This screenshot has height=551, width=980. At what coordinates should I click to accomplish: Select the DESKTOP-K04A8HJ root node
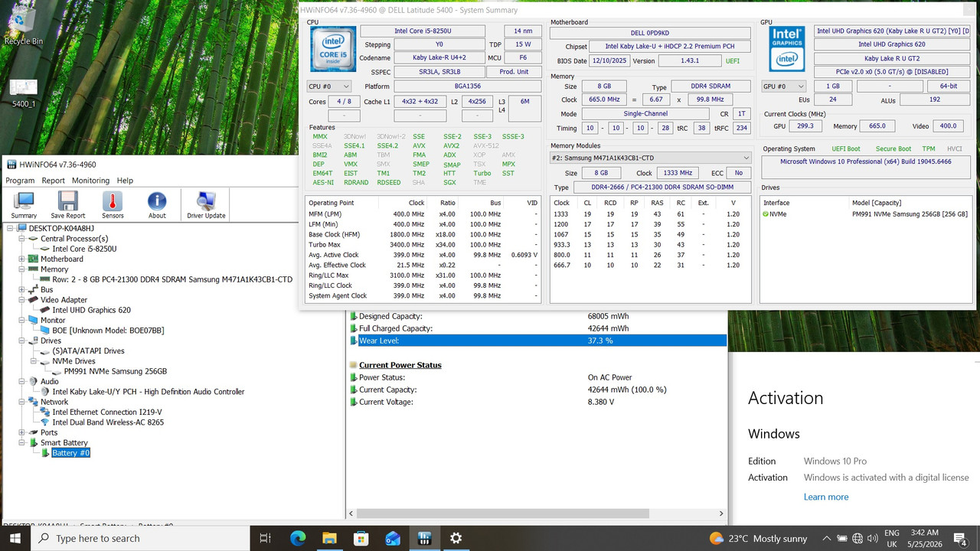61,228
